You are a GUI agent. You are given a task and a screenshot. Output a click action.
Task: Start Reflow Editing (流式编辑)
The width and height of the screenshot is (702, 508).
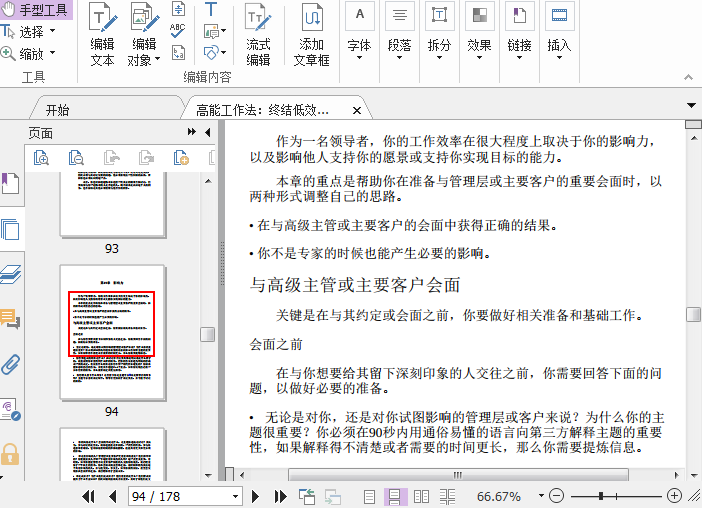(258, 35)
